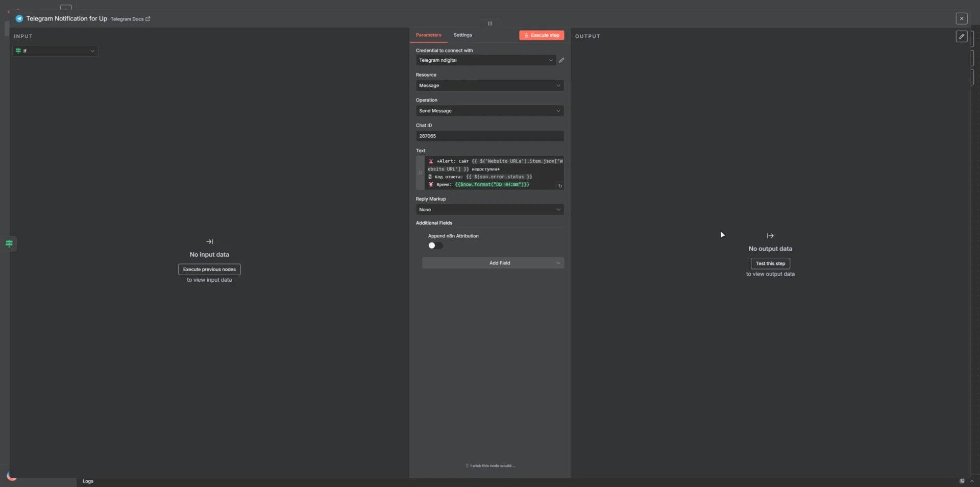980x487 pixels.
Task: Click the If node icon on left edge
Action: pyautogui.click(x=9, y=243)
